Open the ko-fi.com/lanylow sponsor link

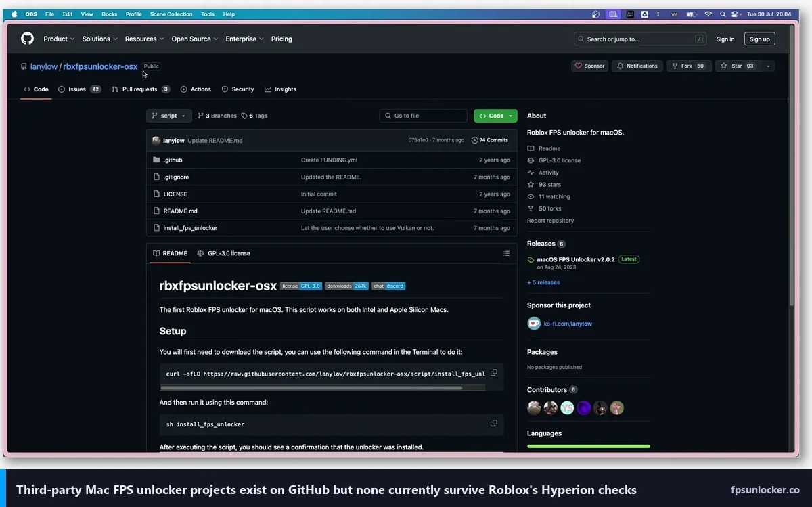click(568, 324)
